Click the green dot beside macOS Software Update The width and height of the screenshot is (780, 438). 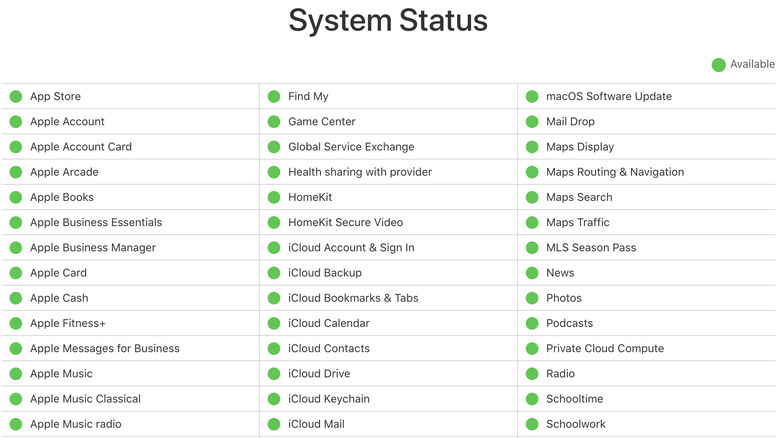532,97
